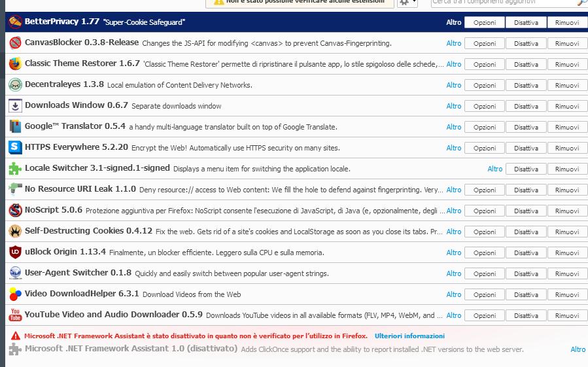Select the HTTPS Everywhere 5.2.20 title

coord(77,147)
